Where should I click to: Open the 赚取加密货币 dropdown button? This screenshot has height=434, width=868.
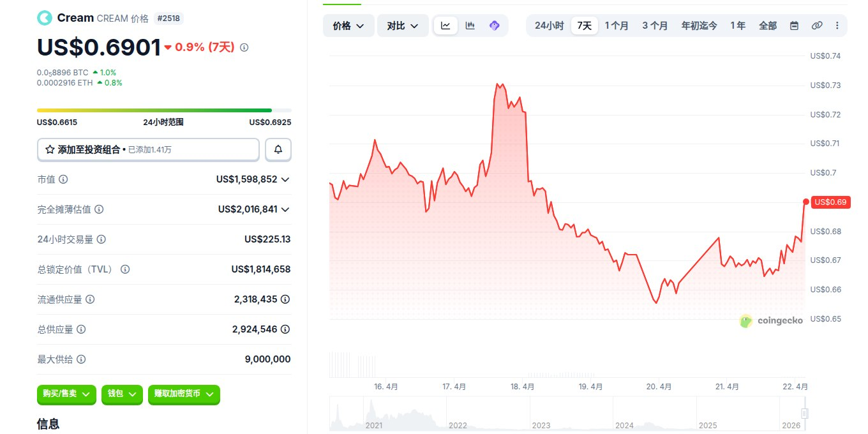pos(184,394)
